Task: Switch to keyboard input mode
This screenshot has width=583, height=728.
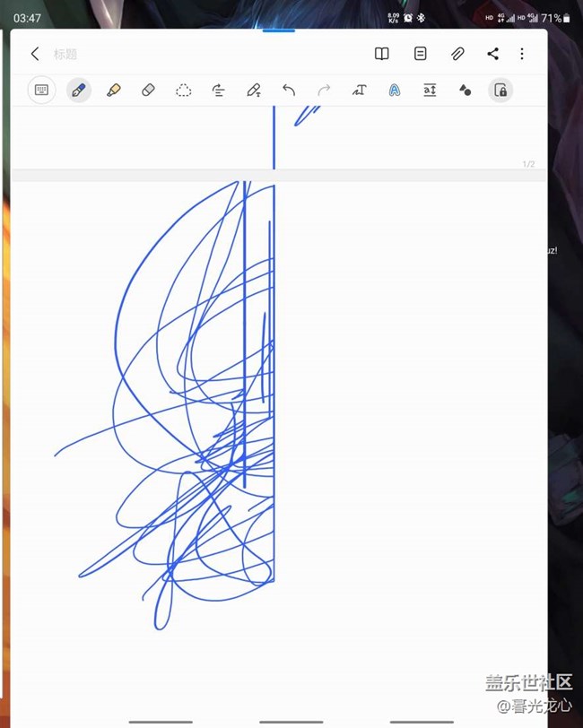Action: point(41,90)
